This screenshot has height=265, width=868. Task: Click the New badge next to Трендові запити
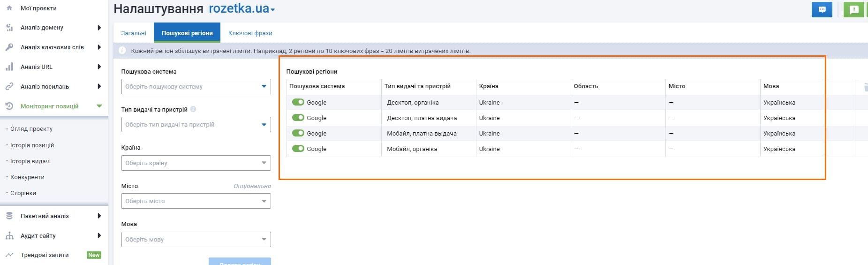94,255
